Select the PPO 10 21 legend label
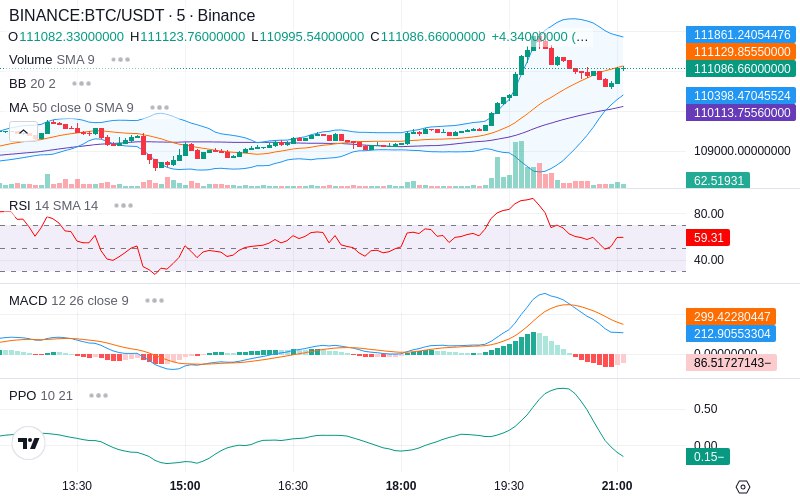The height and width of the screenshot is (500, 800). point(41,395)
